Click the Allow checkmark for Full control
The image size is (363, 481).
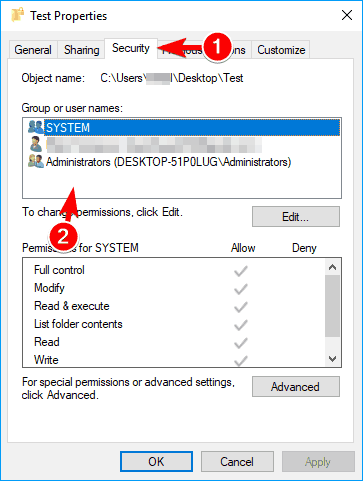[x=241, y=271]
